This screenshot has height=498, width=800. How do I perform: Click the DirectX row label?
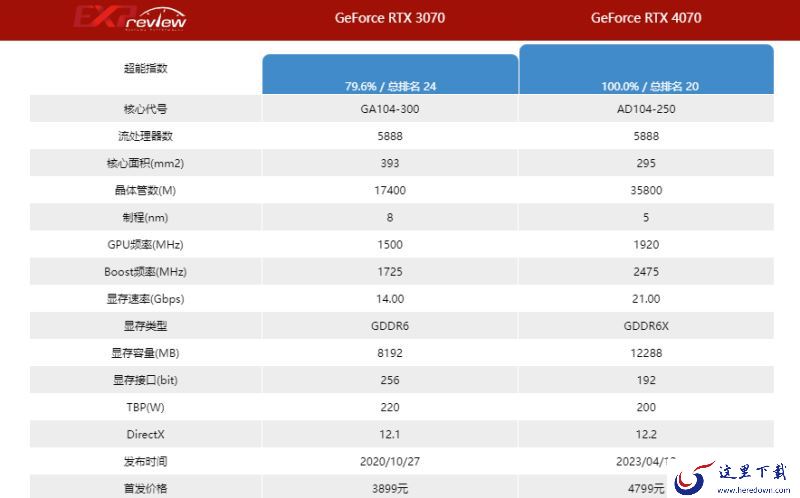145,434
